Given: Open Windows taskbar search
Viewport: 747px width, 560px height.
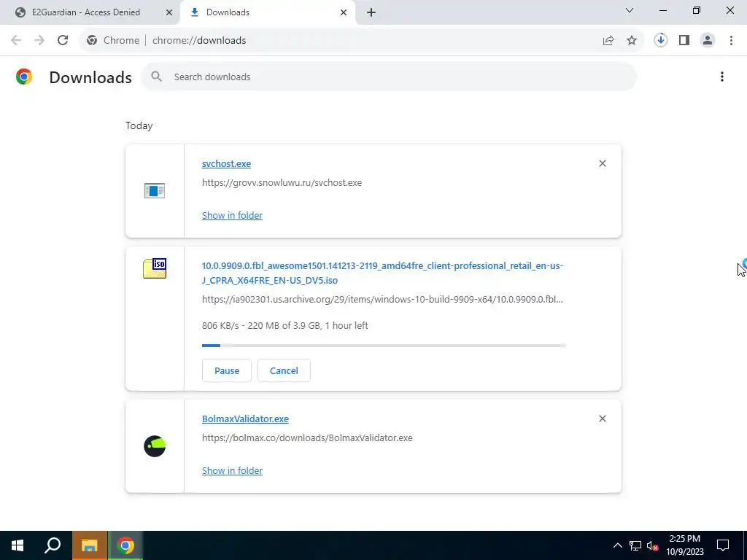Looking at the screenshot, I should [x=53, y=545].
